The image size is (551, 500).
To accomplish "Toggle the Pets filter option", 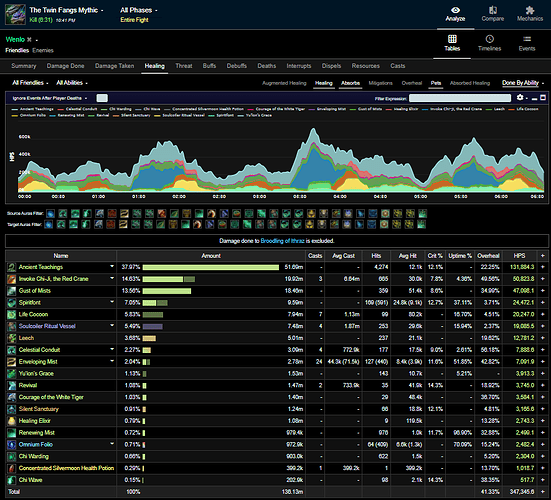I will tap(436, 83).
